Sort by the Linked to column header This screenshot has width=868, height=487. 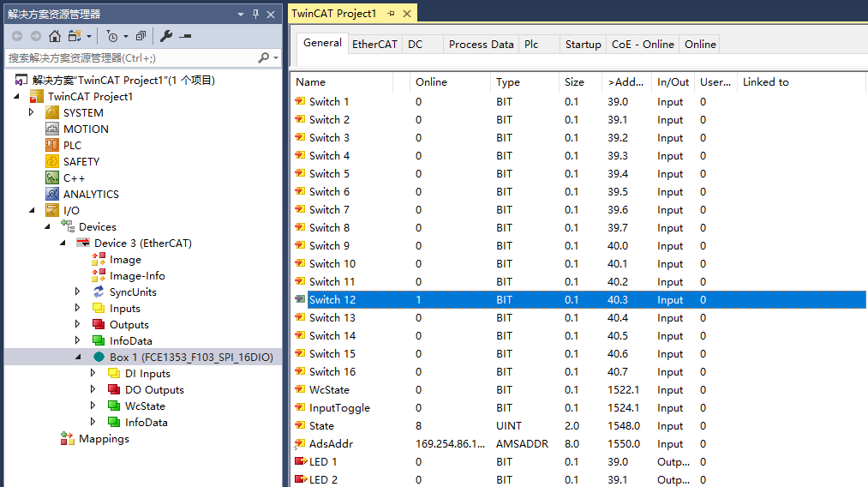800,82
